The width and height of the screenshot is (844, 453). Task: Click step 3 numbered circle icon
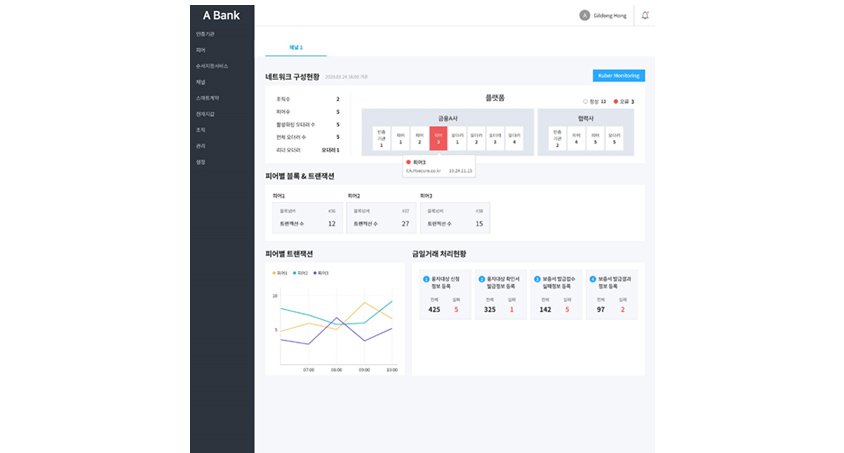[537, 279]
